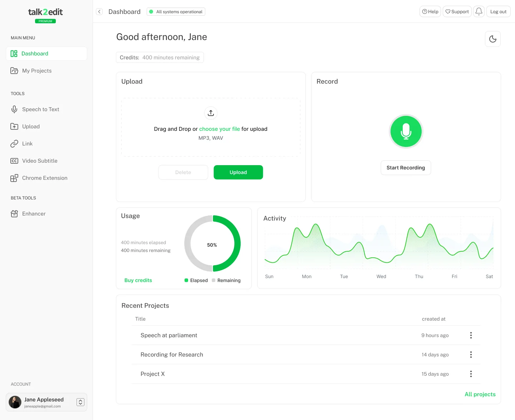515x420 pixels.
Task: Click Jane Appleseed's avatar photo
Action: pyautogui.click(x=15, y=402)
